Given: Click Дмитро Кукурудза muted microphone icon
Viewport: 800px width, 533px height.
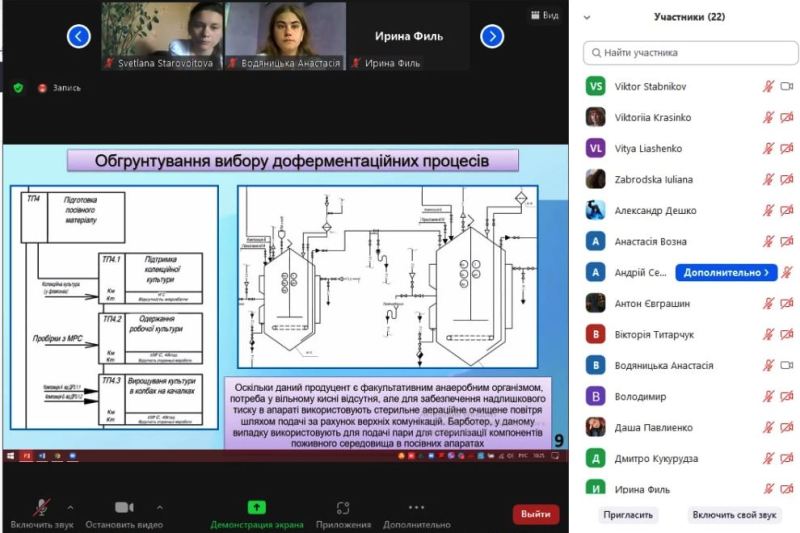Looking at the screenshot, I should tap(768, 459).
